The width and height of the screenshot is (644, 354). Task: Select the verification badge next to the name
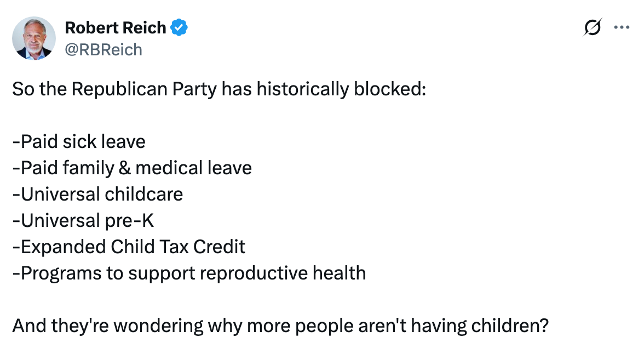pos(179,28)
